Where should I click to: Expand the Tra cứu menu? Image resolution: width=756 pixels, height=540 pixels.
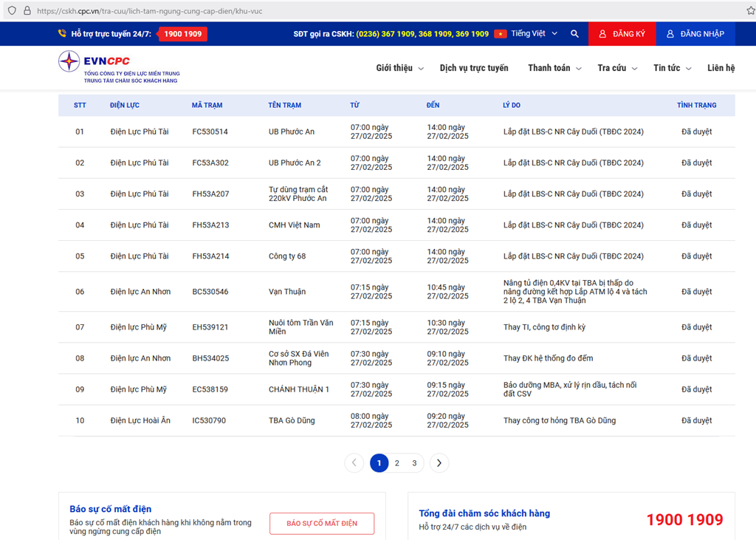tap(617, 68)
